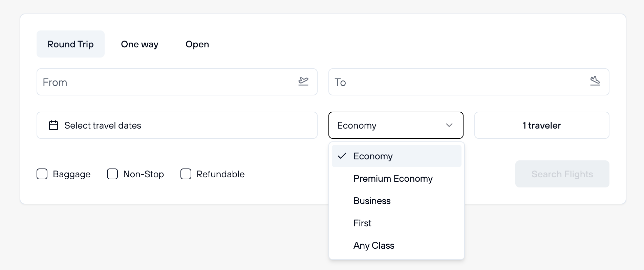The height and width of the screenshot is (270, 644).
Task: Click the chevron on the cabin class selector
Action: click(x=449, y=125)
